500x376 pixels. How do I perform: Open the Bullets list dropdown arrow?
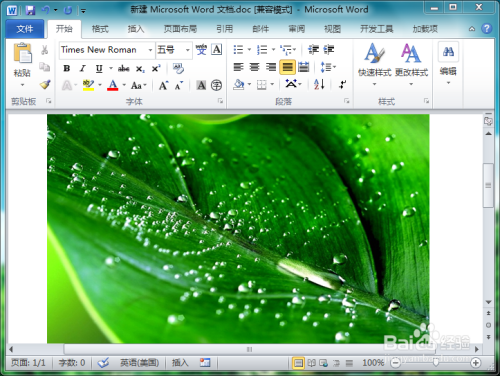point(249,50)
